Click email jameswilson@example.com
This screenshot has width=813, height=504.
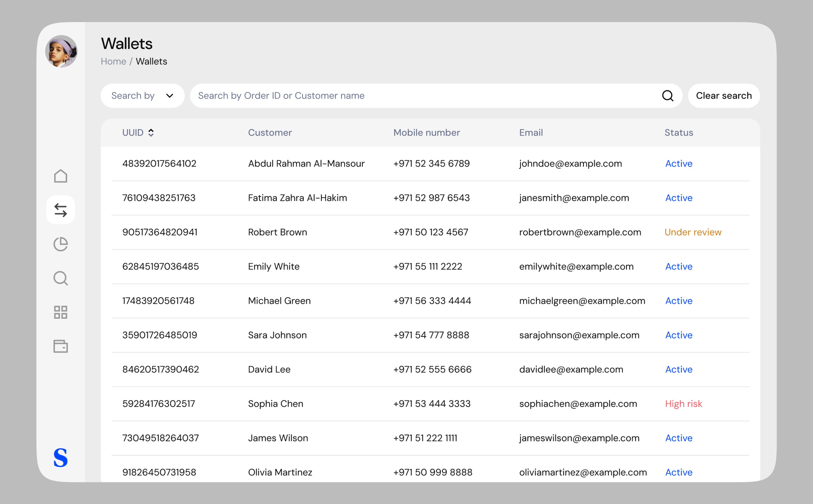579,438
